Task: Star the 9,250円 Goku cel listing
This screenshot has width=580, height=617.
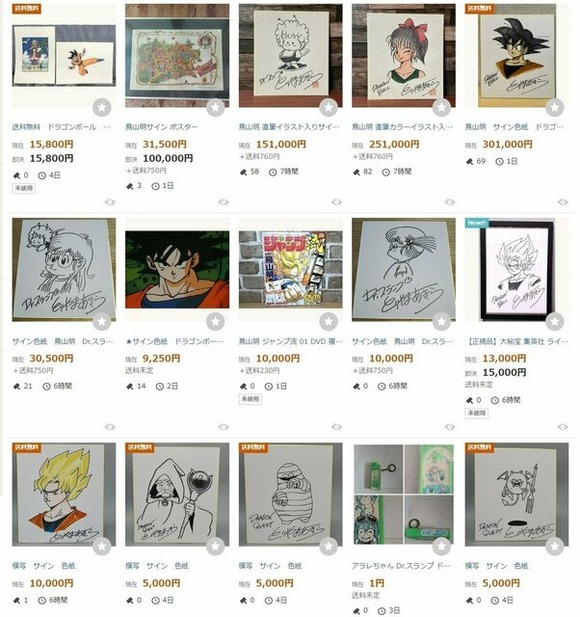Action: (x=215, y=321)
